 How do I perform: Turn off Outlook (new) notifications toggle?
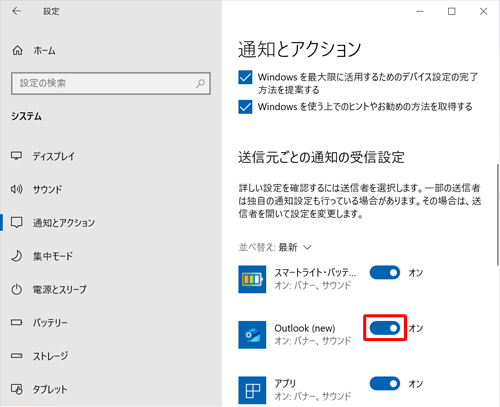(385, 328)
